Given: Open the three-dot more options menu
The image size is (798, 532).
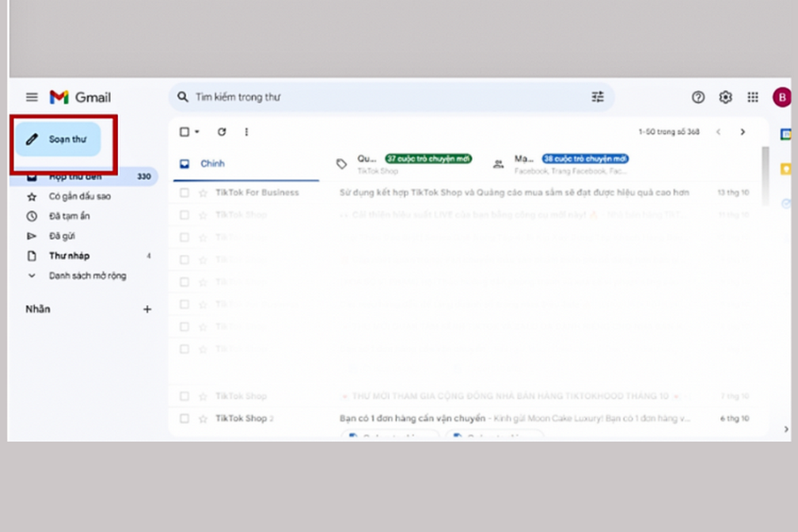Looking at the screenshot, I should point(246,131).
